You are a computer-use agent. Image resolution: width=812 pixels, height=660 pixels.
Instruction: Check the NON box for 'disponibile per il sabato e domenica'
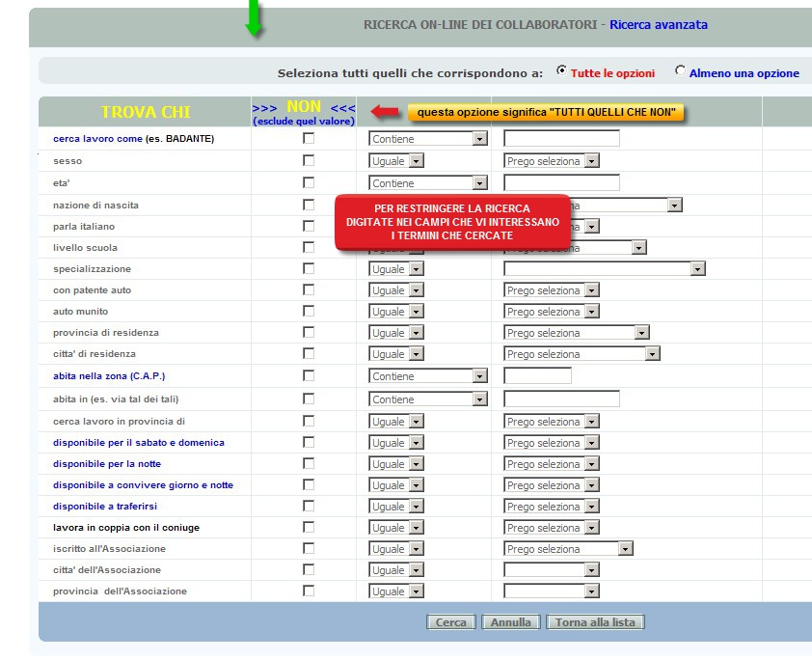point(309,443)
